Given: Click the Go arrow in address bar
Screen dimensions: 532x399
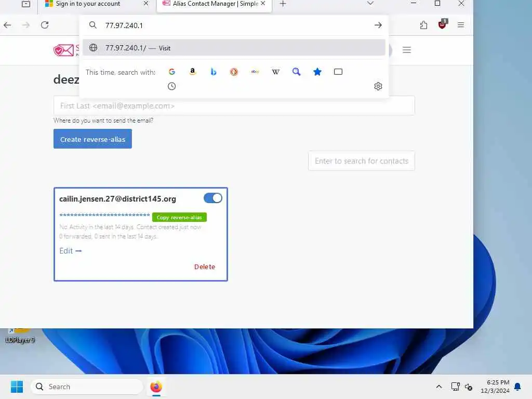Looking at the screenshot, I should (x=378, y=25).
